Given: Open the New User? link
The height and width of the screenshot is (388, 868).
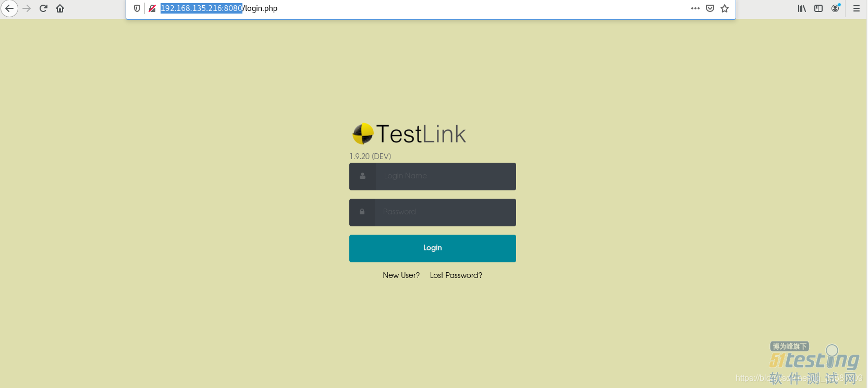Looking at the screenshot, I should pos(401,275).
